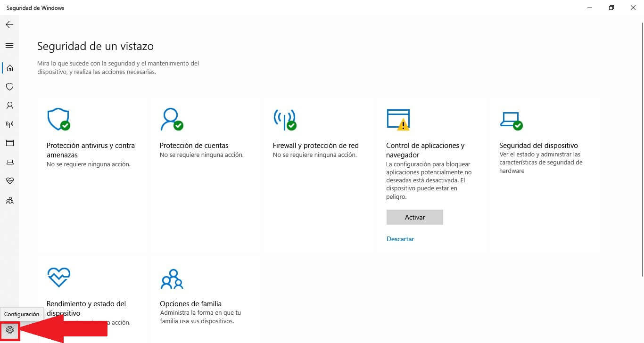Screen dimensions: 644x343
Task: Open Protección antivirus y contra amenazas
Action: (x=91, y=150)
